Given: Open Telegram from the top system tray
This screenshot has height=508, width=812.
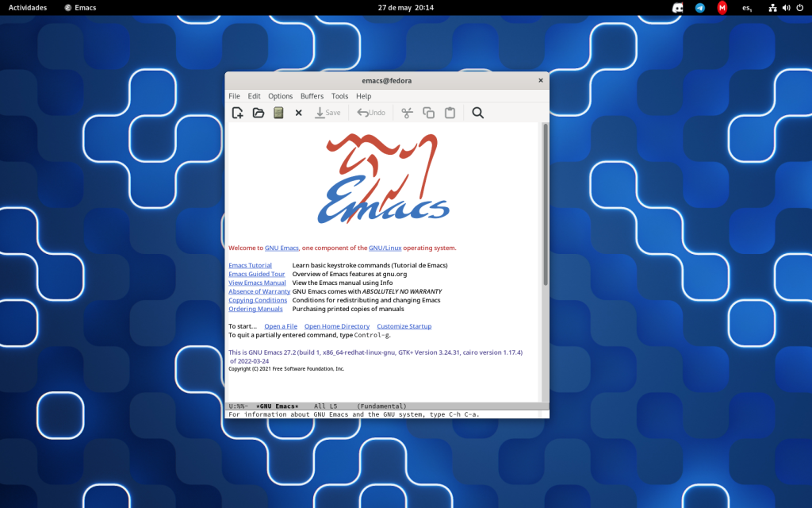Looking at the screenshot, I should point(699,8).
